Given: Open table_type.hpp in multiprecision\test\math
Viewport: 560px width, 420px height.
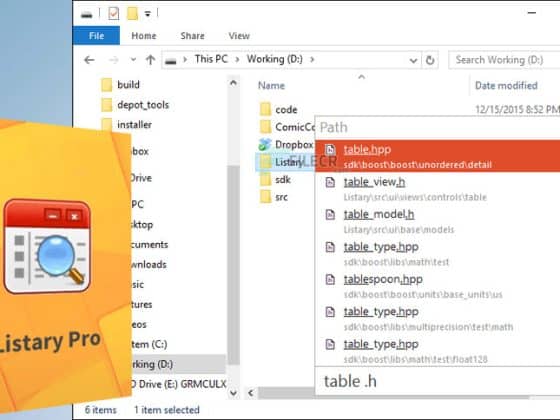Looking at the screenshot, I should 438,319.
